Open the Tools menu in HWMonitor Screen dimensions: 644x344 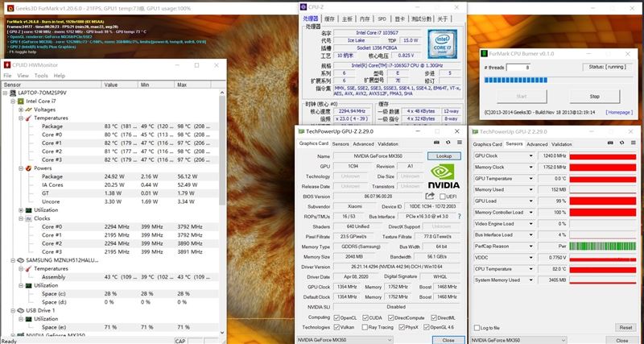(41, 76)
